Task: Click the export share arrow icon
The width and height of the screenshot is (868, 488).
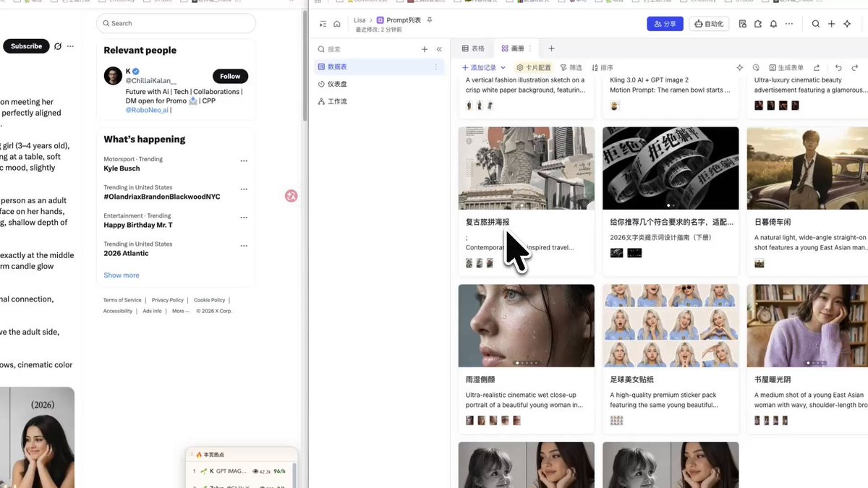Action: pyautogui.click(x=817, y=67)
